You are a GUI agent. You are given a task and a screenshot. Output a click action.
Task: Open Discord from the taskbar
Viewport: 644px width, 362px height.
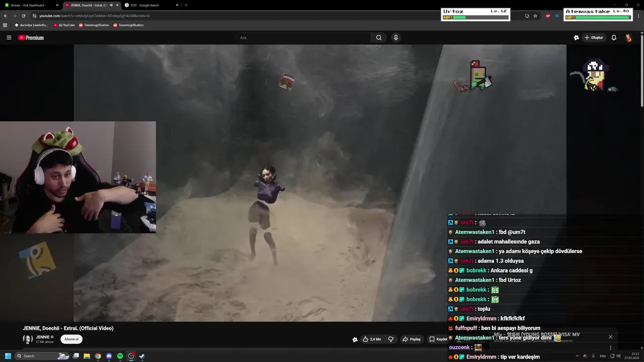[x=109, y=356]
